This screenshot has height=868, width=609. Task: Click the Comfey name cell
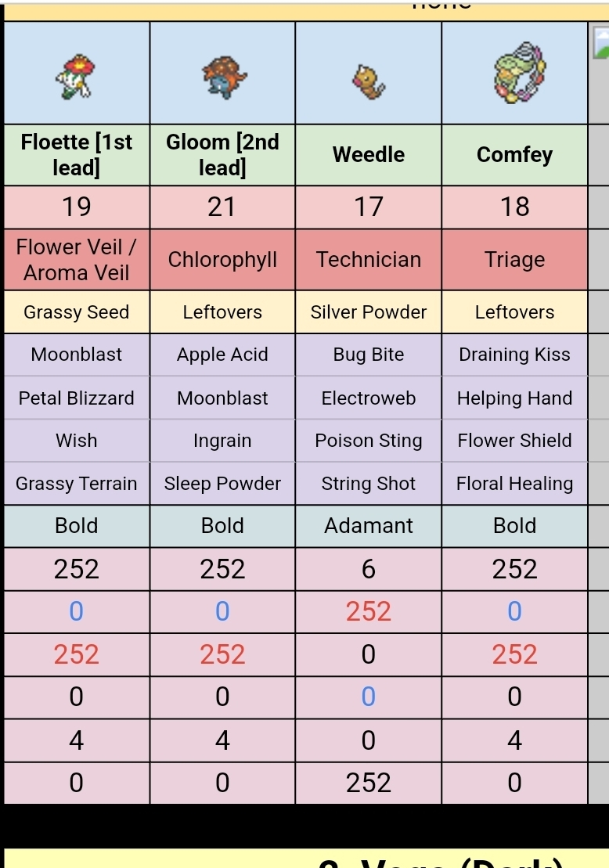pyautogui.click(x=514, y=154)
